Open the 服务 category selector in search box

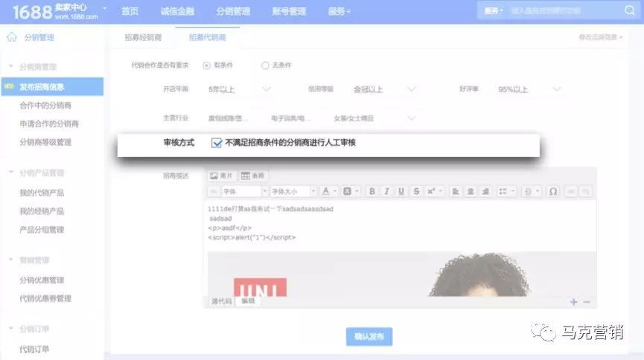(494, 10)
